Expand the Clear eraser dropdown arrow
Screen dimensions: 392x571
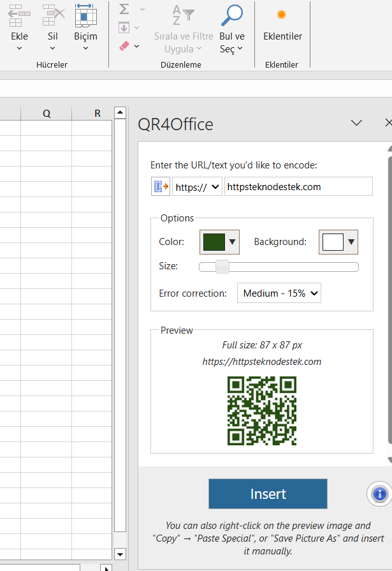pyautogui.click(x=136, y=46)
